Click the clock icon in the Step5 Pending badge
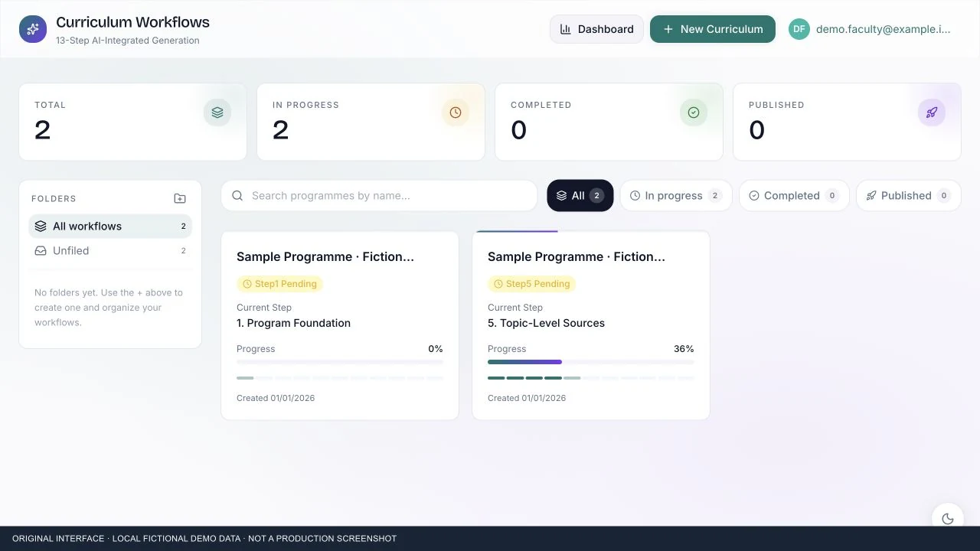980x551 pixels. click(498, 284)
